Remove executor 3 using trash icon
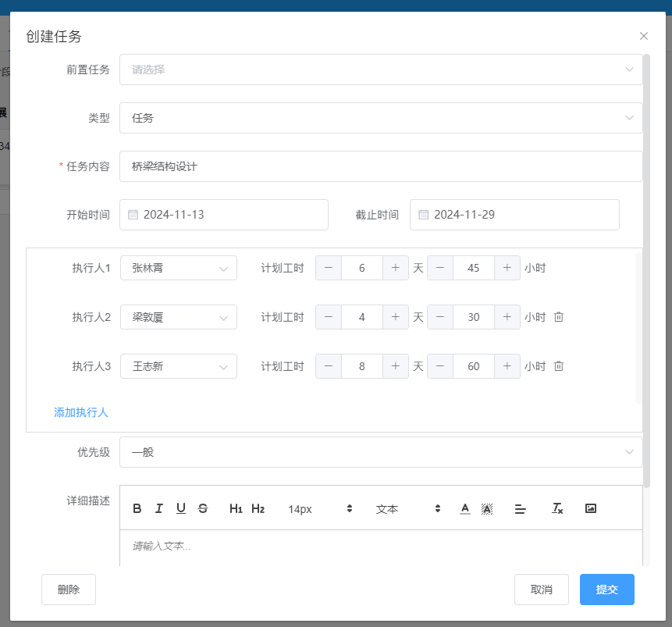 click(559, 365)
